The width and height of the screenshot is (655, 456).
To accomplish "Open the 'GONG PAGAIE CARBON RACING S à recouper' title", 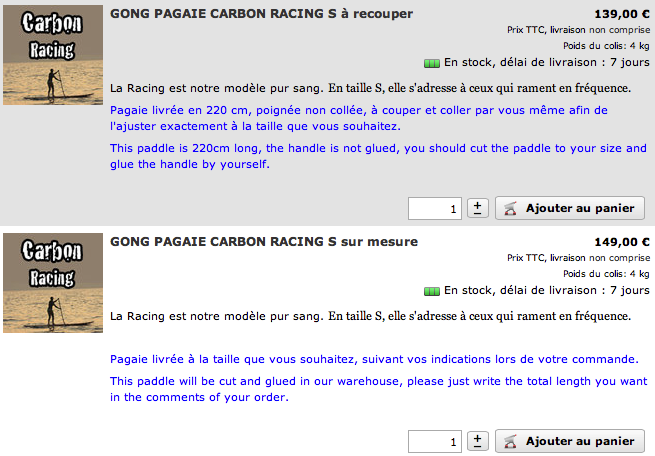I will (261, 14).
